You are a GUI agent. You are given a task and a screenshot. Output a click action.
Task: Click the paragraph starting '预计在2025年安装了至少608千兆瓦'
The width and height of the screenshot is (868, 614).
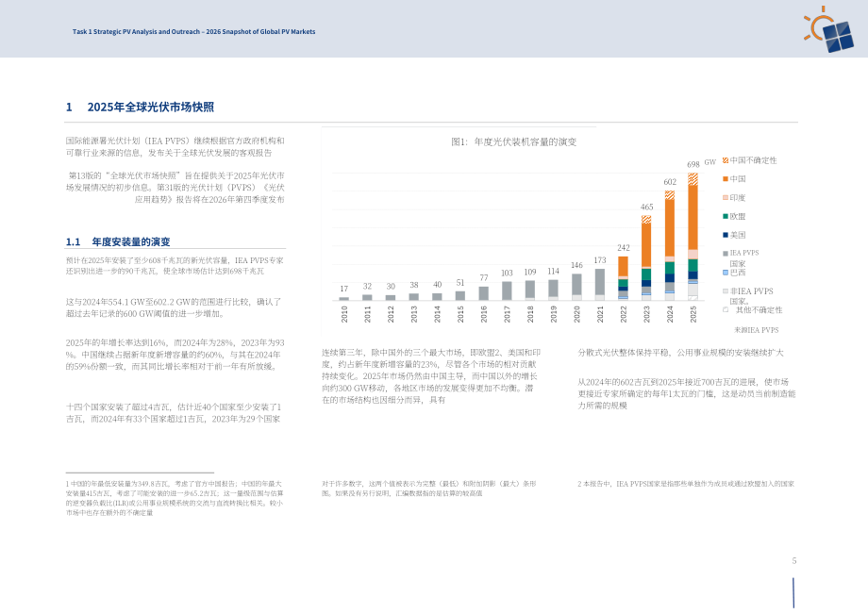coord(175,266)
